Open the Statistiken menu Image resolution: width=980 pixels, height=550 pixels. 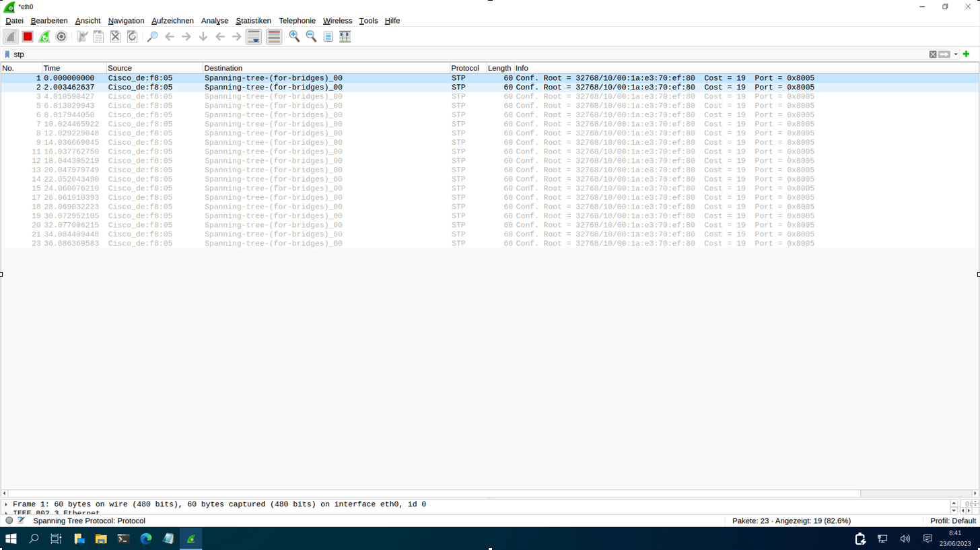(x=253, y=21)
